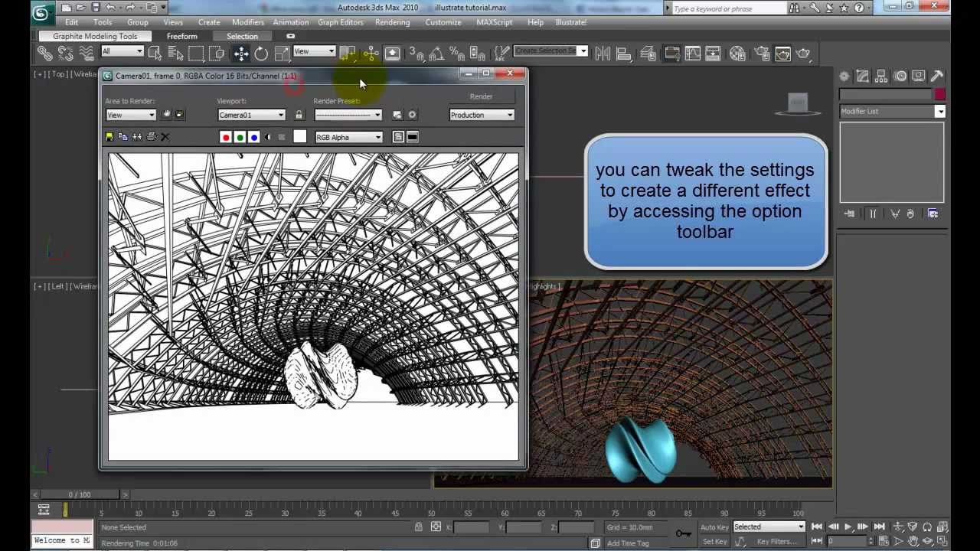Choose the Bind to Space Warp tool
Viewport: 980px width, 551px height.
pos(86,53)
